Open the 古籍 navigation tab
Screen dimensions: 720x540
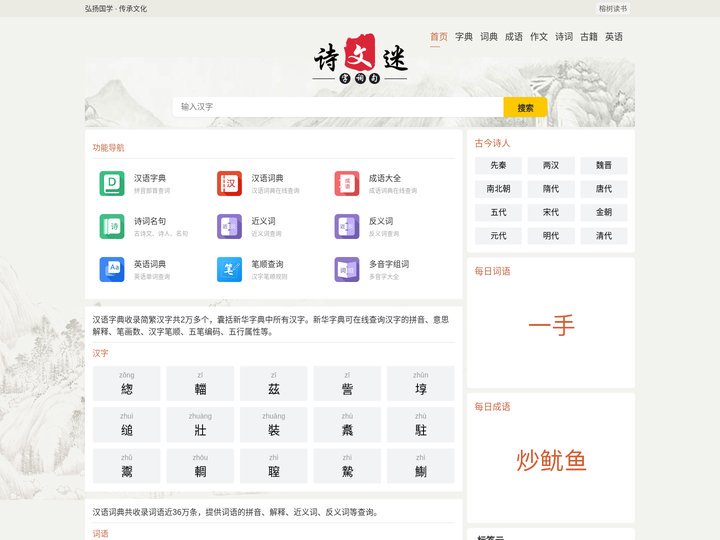tap(589, 37)
